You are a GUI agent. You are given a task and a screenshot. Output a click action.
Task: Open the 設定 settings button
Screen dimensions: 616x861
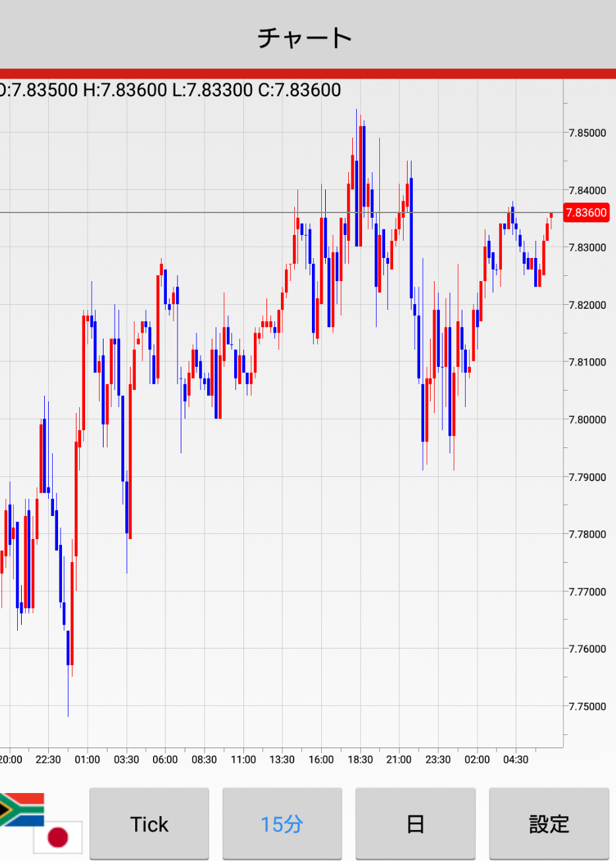tap(548, 824)
